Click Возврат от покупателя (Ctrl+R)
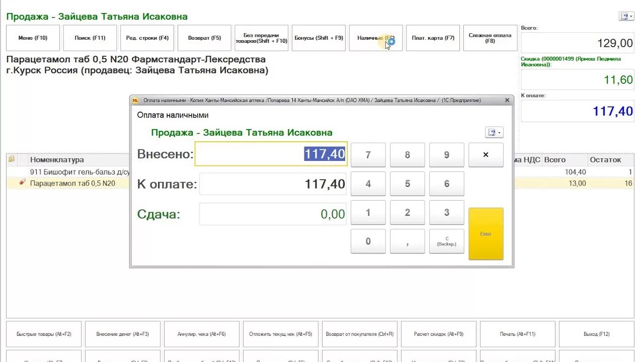 click(360, 334)
